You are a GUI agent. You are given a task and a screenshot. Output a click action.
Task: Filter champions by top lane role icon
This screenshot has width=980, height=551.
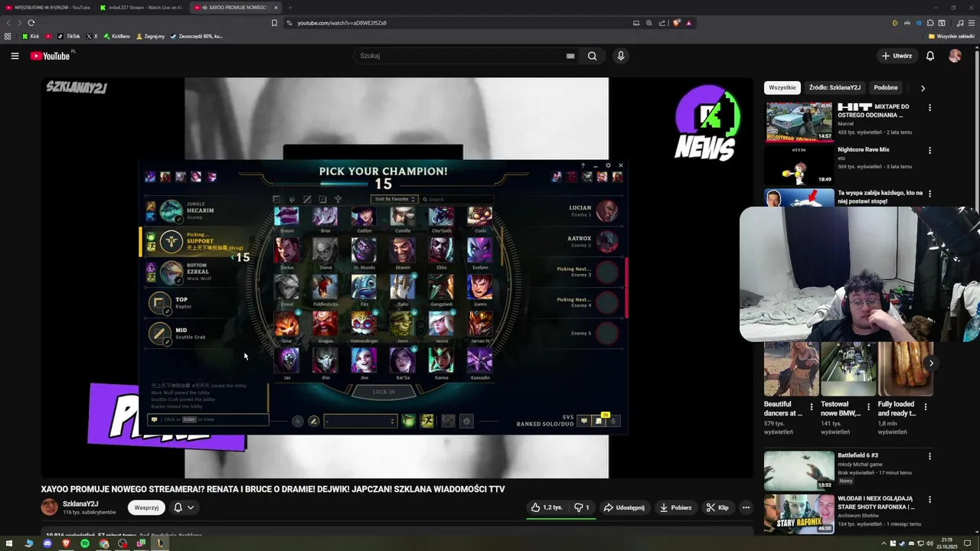[276, 199]
